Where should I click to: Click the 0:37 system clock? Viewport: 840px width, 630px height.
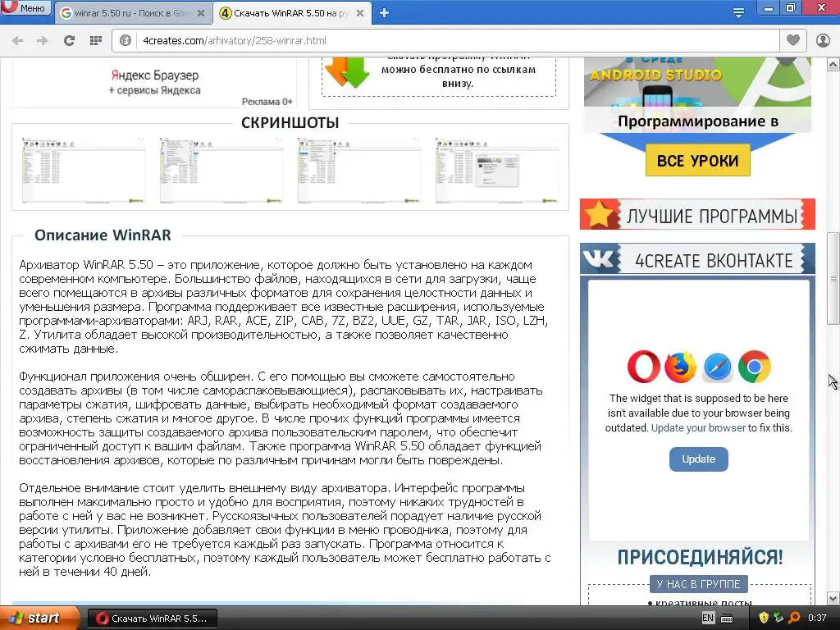[x=817, y=618]
